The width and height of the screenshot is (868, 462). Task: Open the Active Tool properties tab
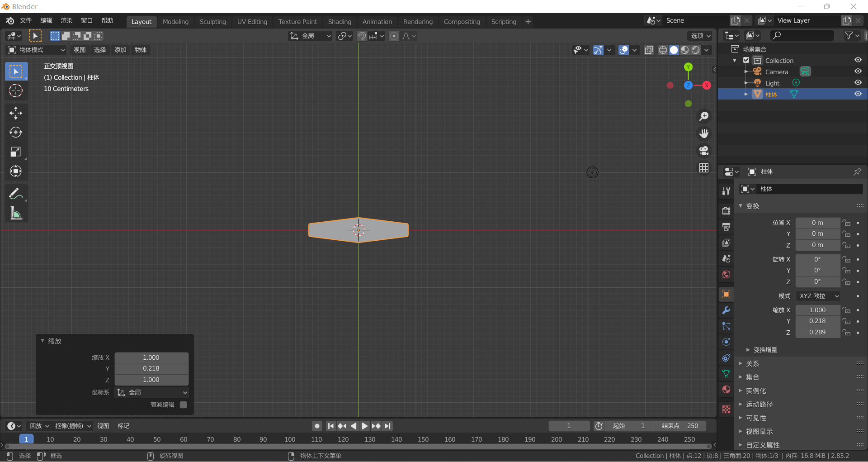tap(726, 191)
